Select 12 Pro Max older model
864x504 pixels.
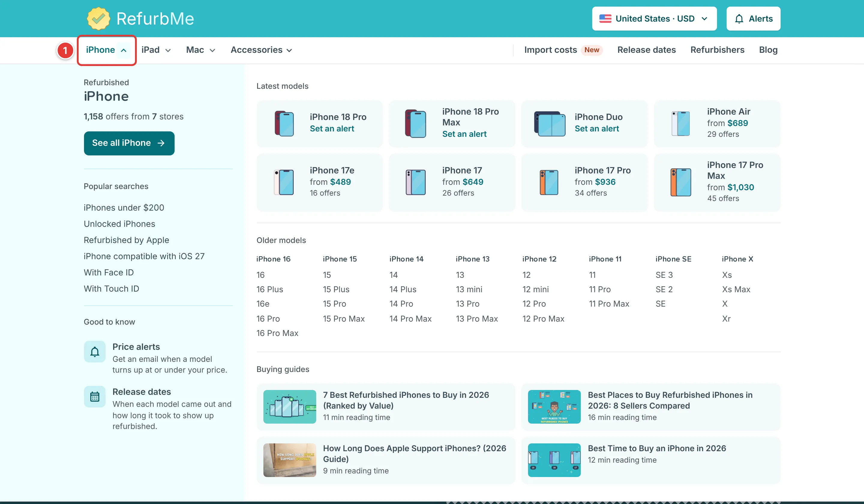coord(543,319)
